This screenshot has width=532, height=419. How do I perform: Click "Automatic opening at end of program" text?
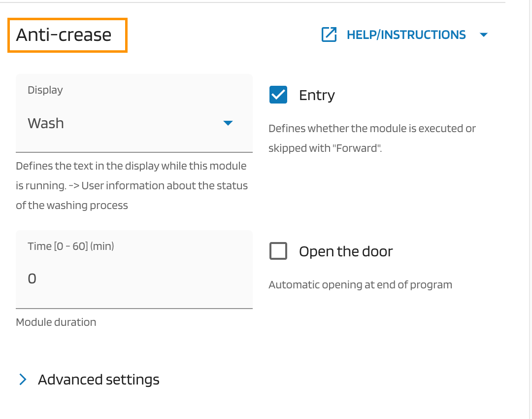(360, 285)
